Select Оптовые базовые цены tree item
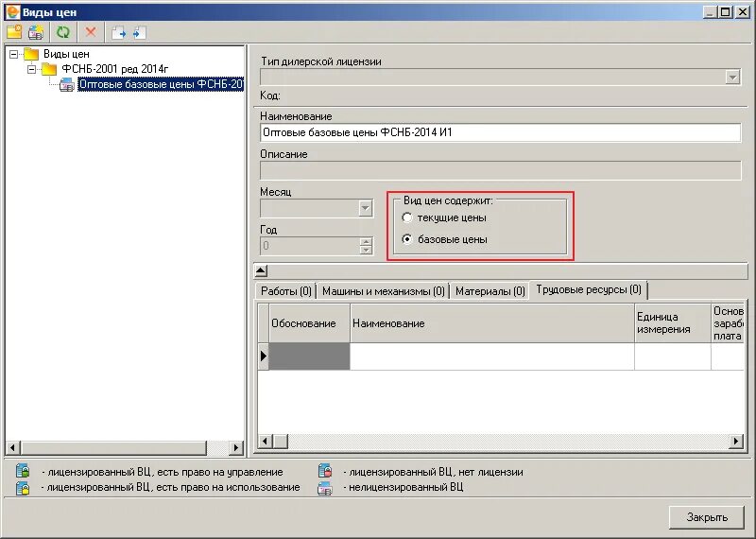The width and height of the screenshot is (756, 539). click(161, 84)
